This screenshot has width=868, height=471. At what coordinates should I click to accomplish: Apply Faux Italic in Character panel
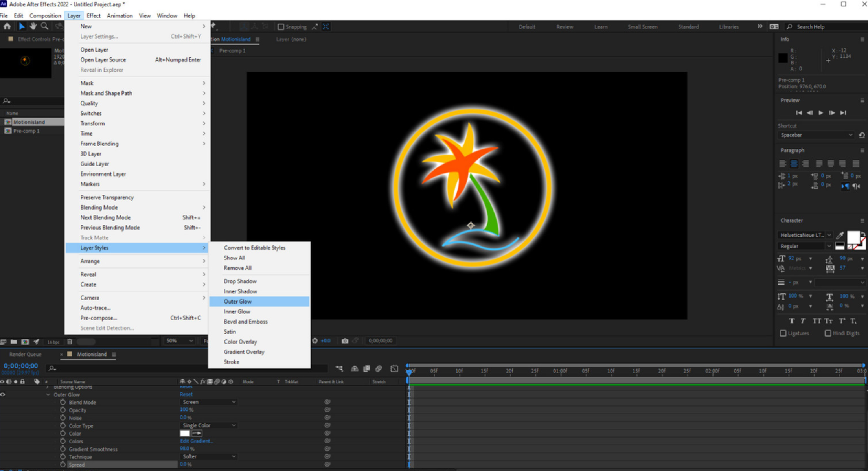pos(803,321)
